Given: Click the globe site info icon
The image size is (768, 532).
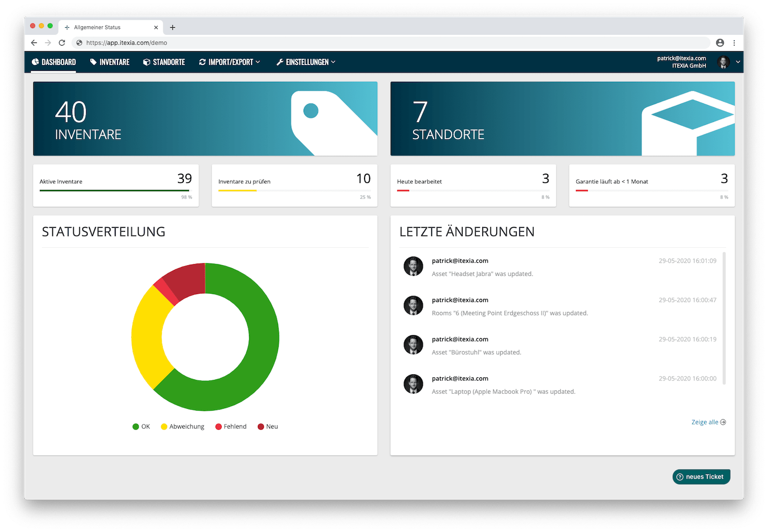Looking at the screenshot, I should coord(79,43).
